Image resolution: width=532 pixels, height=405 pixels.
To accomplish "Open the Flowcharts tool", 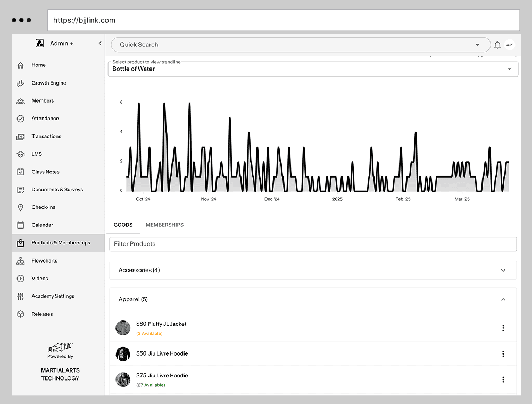I will coord(44,260).
